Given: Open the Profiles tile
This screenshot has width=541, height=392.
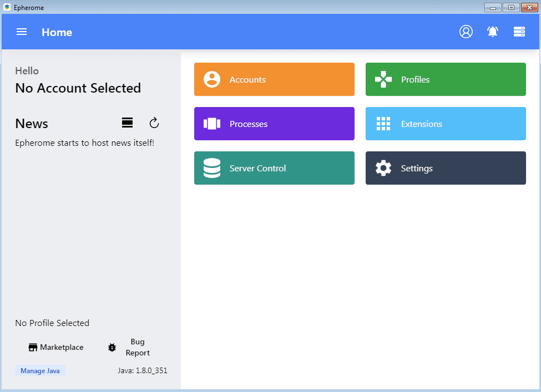Looking at the screenshot, I should [446, 79].
